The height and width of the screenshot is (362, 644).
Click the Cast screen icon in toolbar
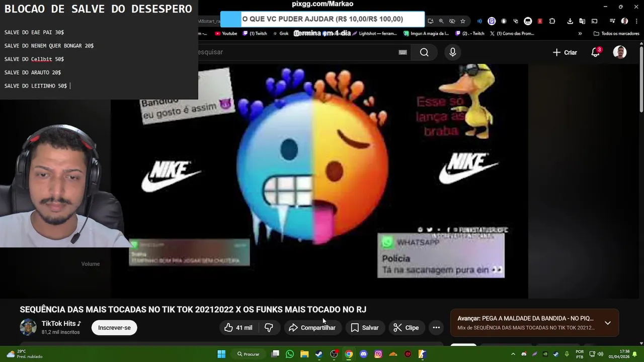[594, 21]
